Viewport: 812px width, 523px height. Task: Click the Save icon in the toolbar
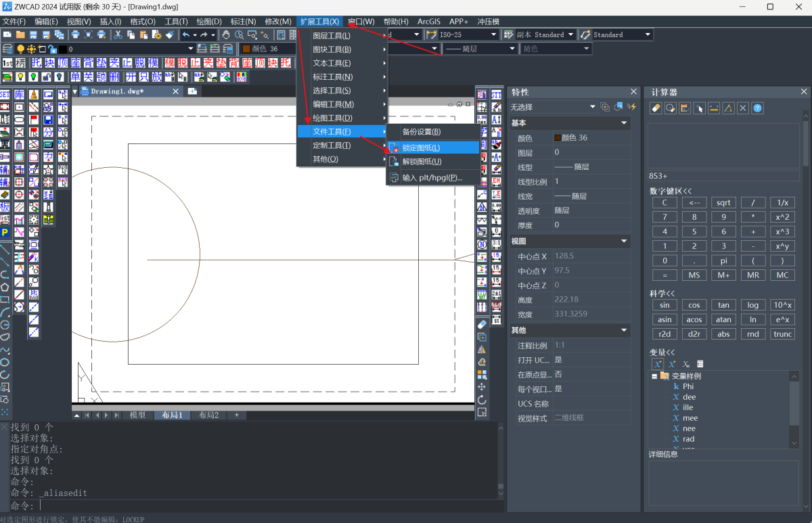34,35
